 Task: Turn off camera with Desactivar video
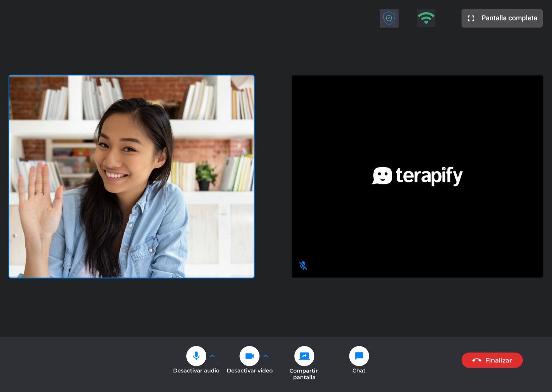[249, 356]
